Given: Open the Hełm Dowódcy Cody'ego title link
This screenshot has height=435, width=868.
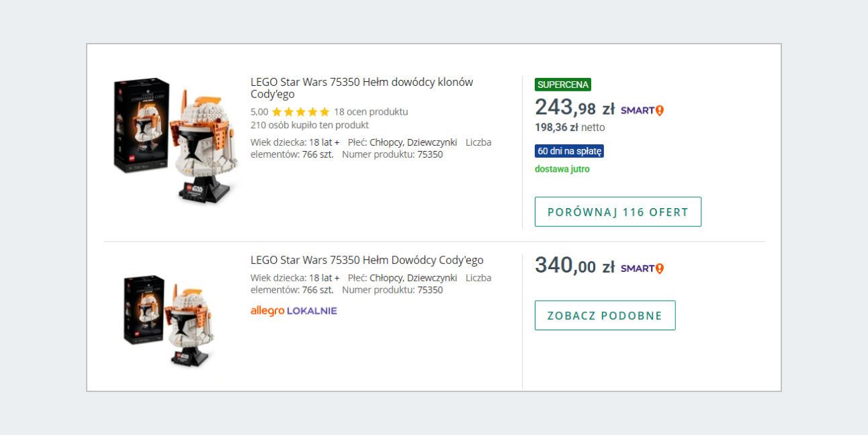Looking at the screenshot, I should (x=367, y=260).
